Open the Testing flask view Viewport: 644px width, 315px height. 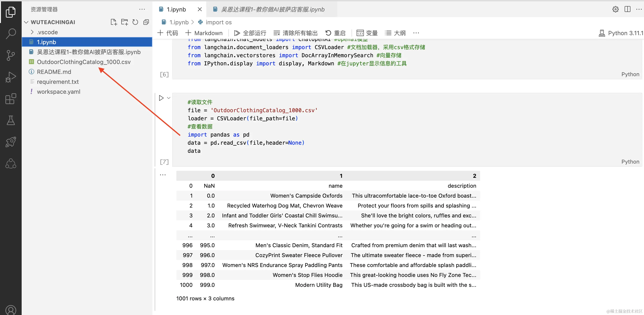[11, 120]
